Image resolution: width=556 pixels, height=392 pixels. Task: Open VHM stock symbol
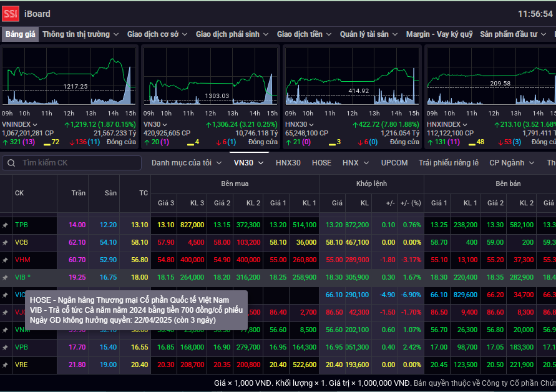[22, 260]
